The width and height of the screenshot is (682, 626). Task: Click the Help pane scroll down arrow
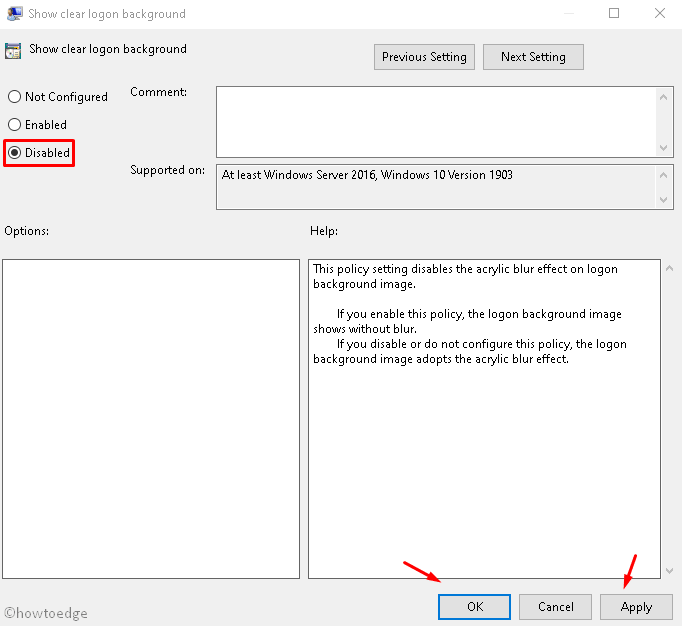click(668, 570)
